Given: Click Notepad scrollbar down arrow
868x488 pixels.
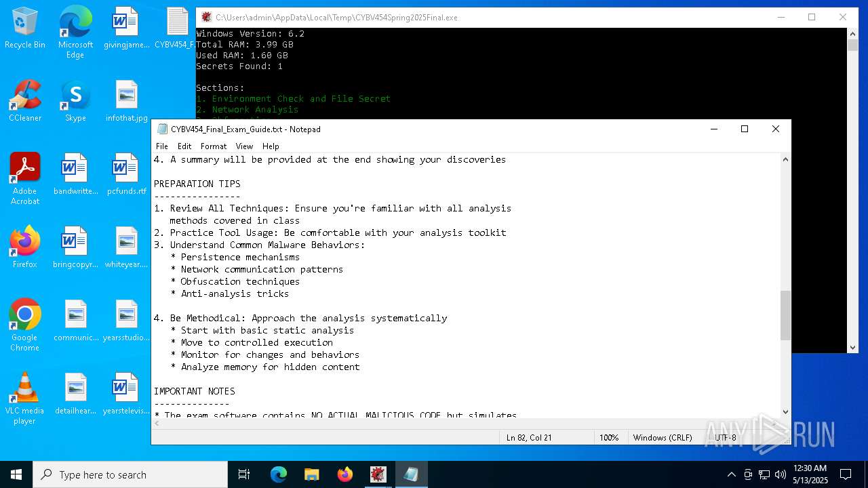Looking at the screenshot, I should (785, 411).
